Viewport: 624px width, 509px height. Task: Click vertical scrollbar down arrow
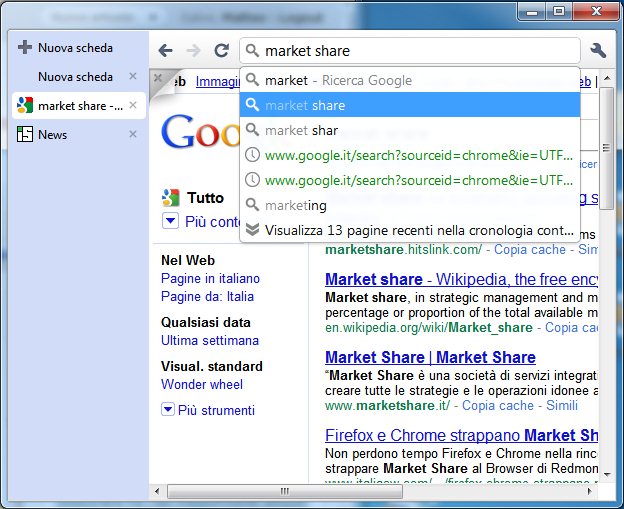606,474
